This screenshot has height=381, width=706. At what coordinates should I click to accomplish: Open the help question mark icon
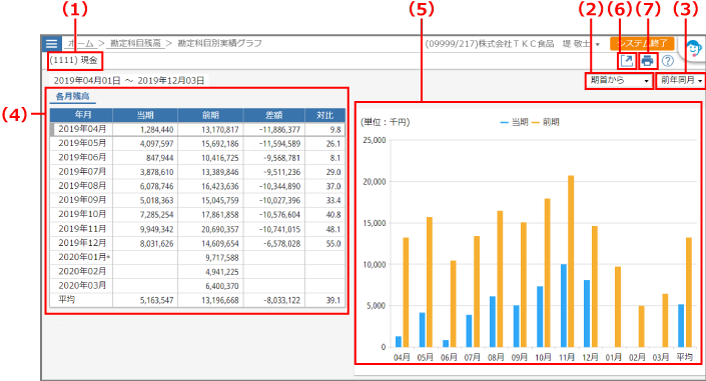[x=668, y=60]
